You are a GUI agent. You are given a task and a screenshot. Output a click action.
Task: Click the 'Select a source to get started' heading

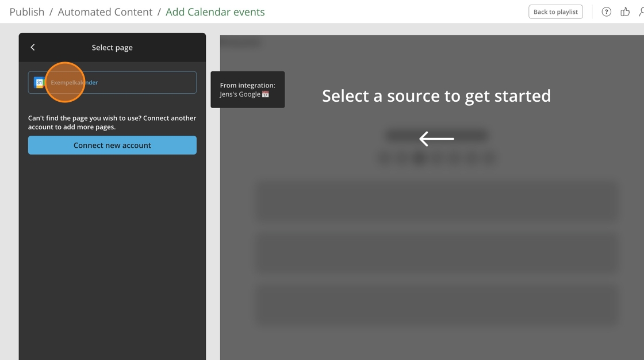click(x=436, y=96)
